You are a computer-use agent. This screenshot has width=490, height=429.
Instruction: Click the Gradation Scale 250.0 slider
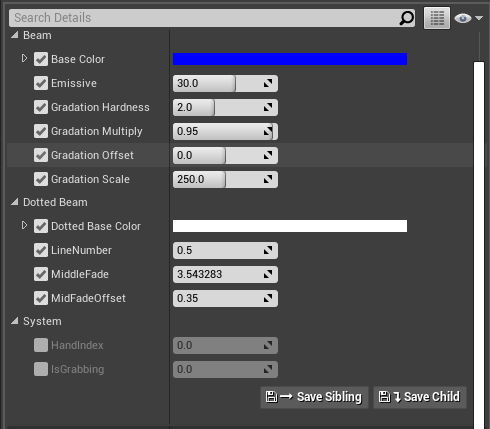click(x=225, y=179)
